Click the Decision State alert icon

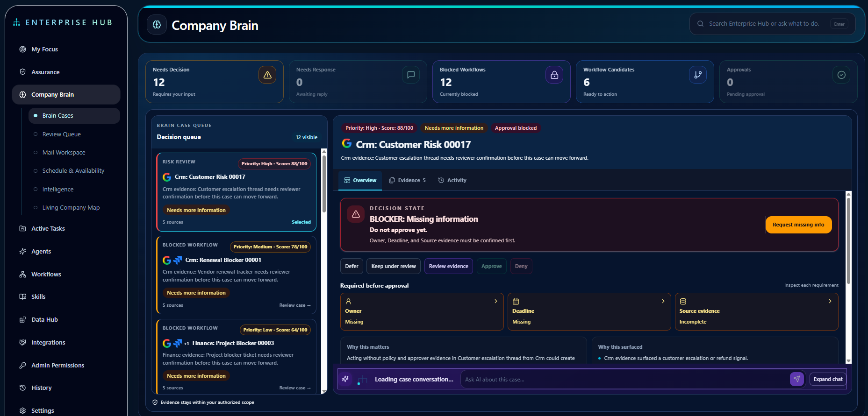click(x=356, y=214)
